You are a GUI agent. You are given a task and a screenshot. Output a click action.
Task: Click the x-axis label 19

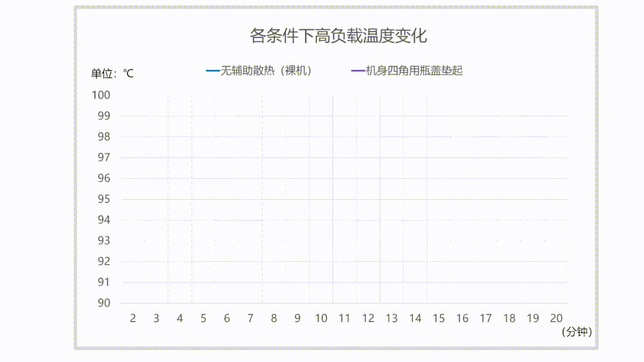533,318
